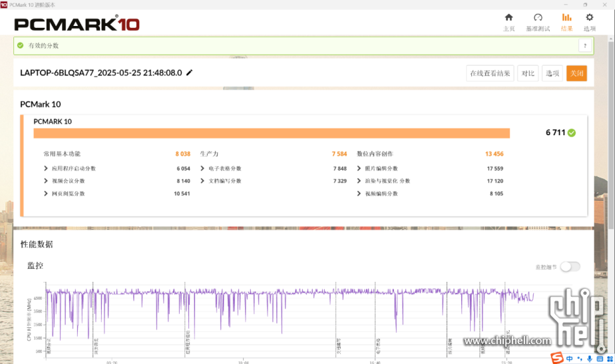Click the overall score 6 711
The width and height of the screenshot is (615, 364).
[555, 132]
